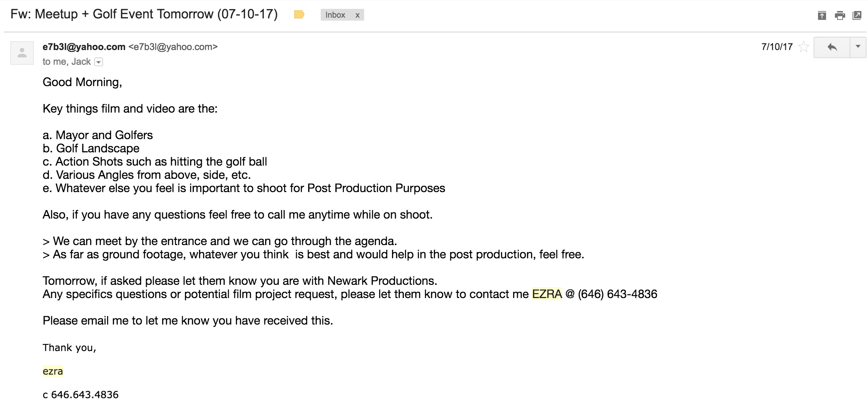Viewport: 868px width, 407px height.
Task: Click the phone number (646) 643-4836
Action: 618,294
